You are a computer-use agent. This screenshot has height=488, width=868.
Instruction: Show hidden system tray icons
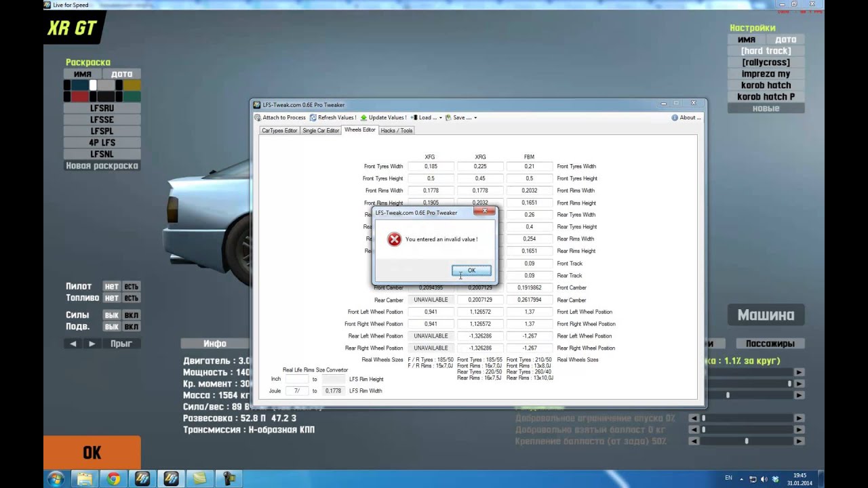[742, 479]
